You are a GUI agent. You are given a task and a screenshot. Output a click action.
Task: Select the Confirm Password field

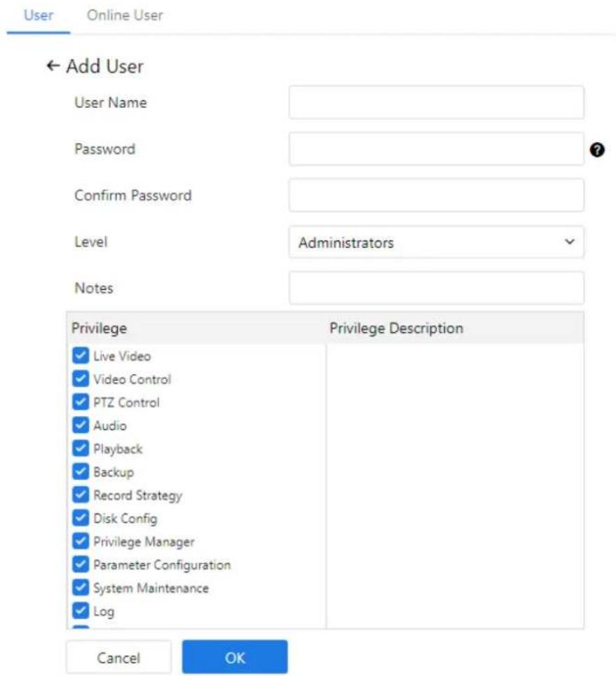click(436, 195)
